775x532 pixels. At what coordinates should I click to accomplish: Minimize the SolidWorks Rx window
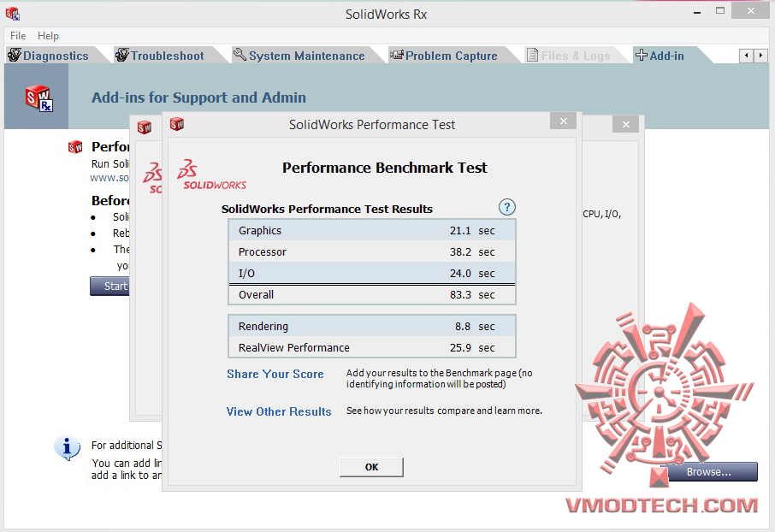pos(697,12)
